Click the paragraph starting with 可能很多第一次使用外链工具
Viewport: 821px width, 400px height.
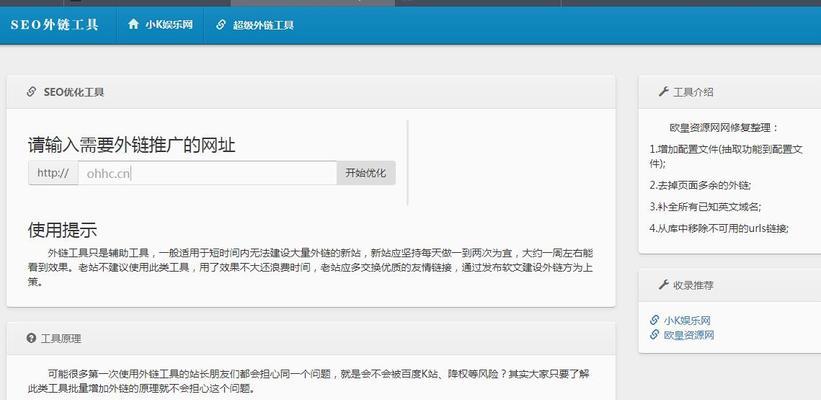coord(310,382)
